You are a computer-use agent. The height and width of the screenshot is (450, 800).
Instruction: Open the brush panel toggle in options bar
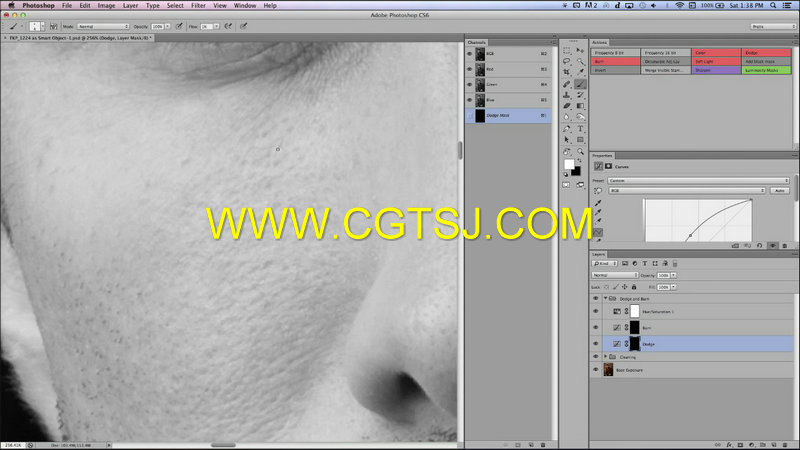53,26
